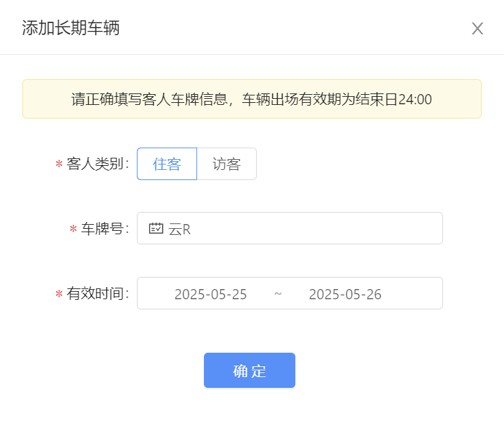This screenshot has width=504, height=438.
Task: Click red asterisk beside 有效时间
Action: (59, 294)
